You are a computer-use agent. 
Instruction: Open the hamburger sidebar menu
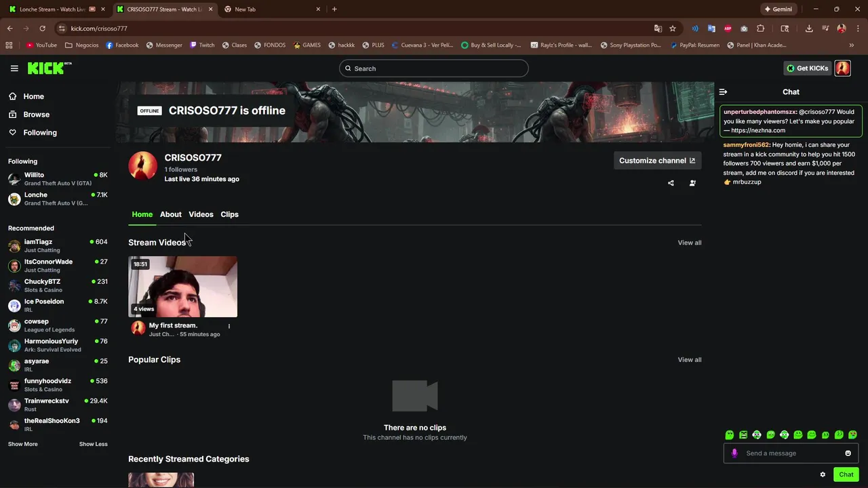pyautogui.click(x=14, y=68)
